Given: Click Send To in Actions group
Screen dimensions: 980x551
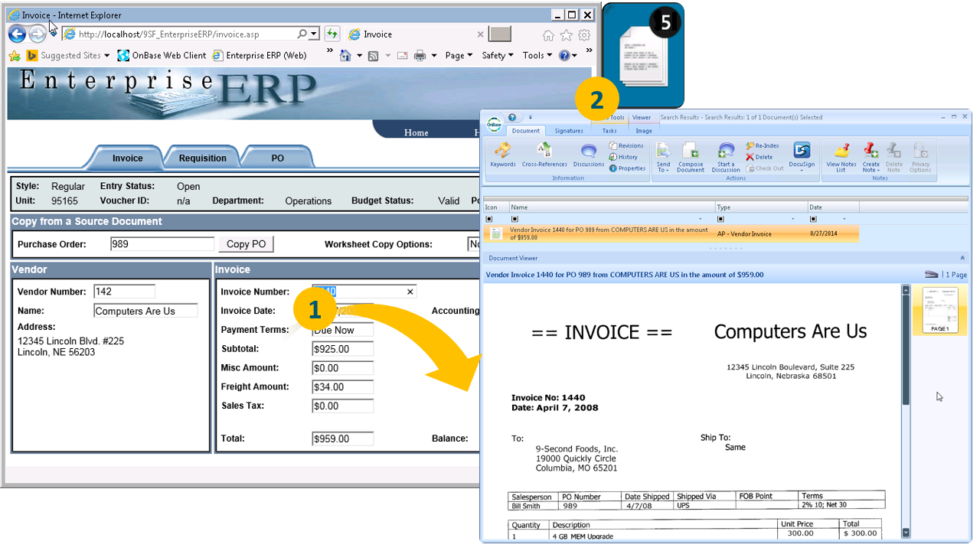Looking at the screenshot, I should (663, 157).
